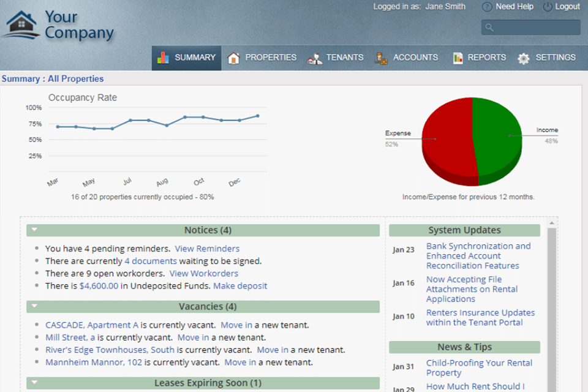Click the Reports chart icon
The height and width of the screenshot is (392, 588).
(458, 58)
